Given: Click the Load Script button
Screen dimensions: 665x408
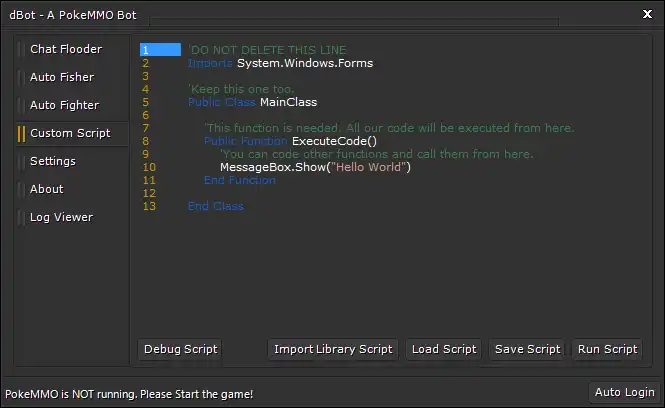Looking at the screenshot, I should pos(444,349).
